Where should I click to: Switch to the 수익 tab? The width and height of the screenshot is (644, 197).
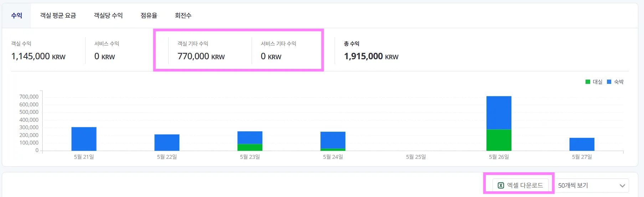tap(16, 15)
